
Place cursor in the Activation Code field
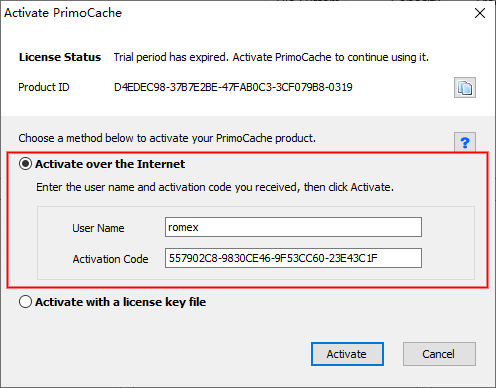point(293,258)
